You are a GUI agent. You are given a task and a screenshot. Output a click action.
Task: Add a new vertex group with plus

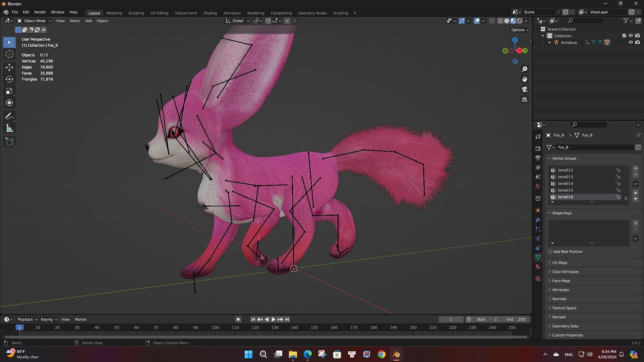635,168
